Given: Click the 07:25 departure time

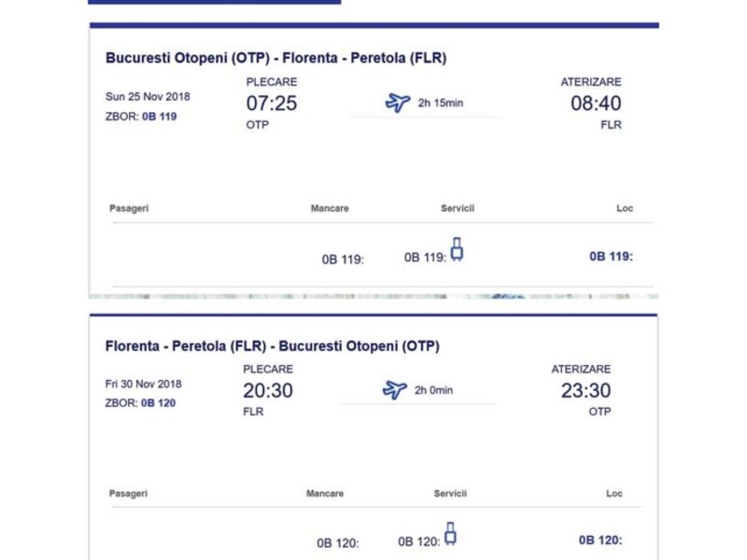Looking at the screenshot, I should click(272, 104).
